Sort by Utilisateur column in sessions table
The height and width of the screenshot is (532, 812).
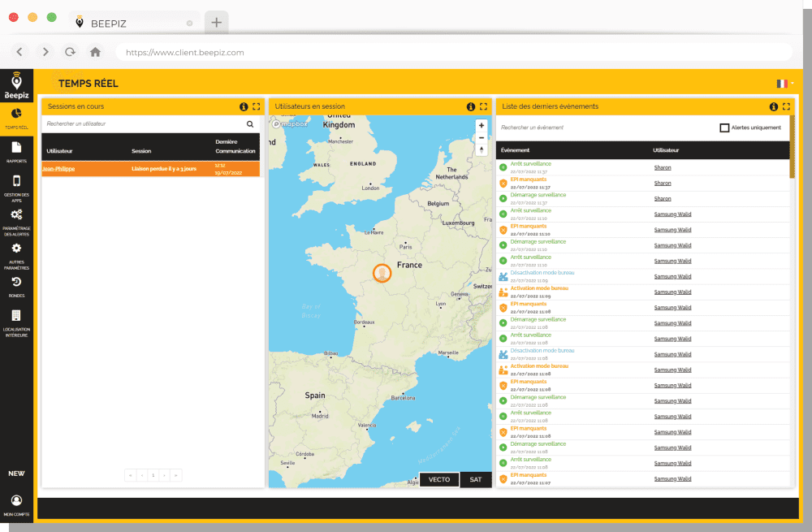(x=59, y=151)
